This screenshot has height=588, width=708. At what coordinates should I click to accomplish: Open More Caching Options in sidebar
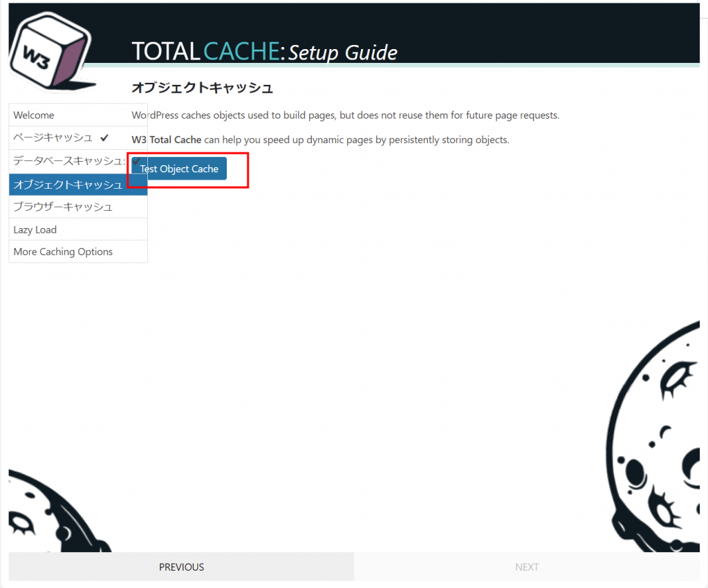tap(78, 252)
